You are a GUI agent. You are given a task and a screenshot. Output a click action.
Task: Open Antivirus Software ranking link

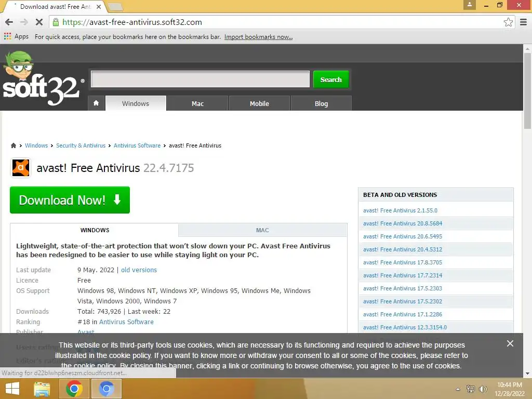pos(126,322)
